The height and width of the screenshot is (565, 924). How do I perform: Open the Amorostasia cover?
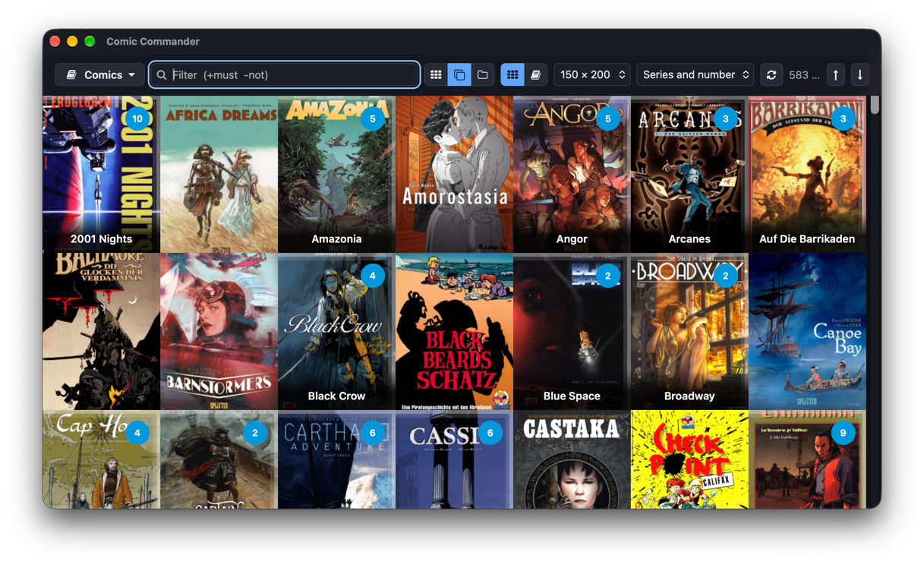tap(454, 174)
